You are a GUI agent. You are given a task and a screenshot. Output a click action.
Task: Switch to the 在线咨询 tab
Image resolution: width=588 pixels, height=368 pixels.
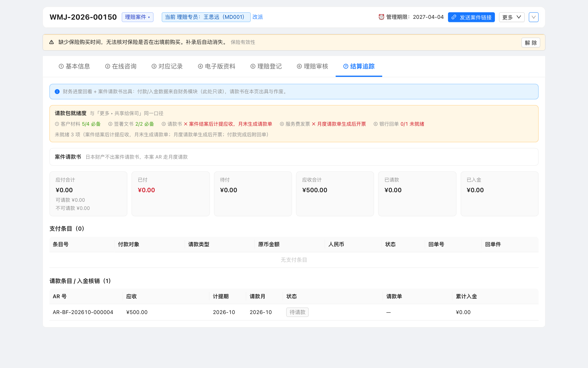click(x=121, y=66)
